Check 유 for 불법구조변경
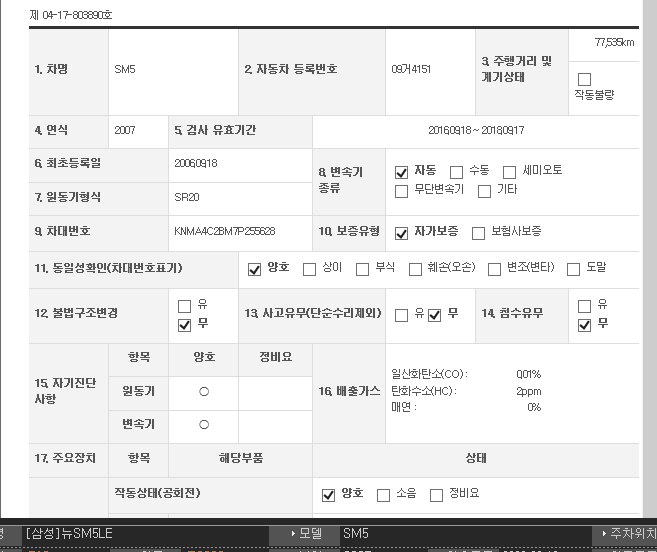The image size is (657, 552). tap(184, 306)
